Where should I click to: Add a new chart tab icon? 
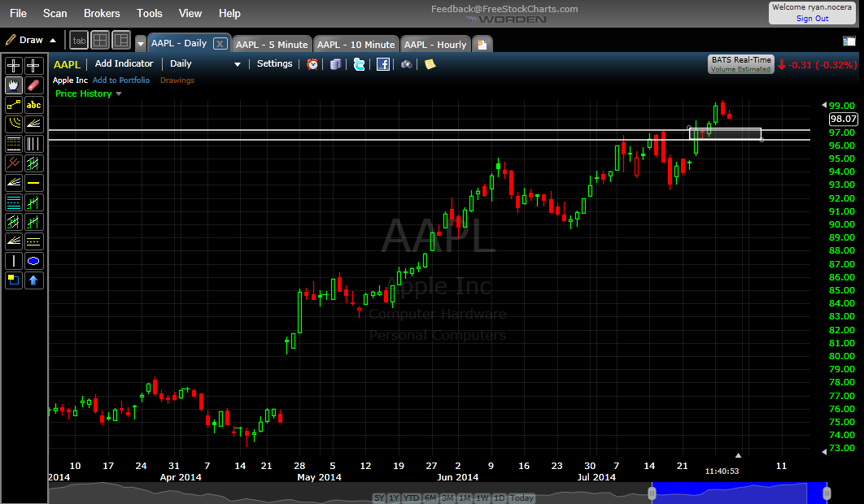pos(482,45)
